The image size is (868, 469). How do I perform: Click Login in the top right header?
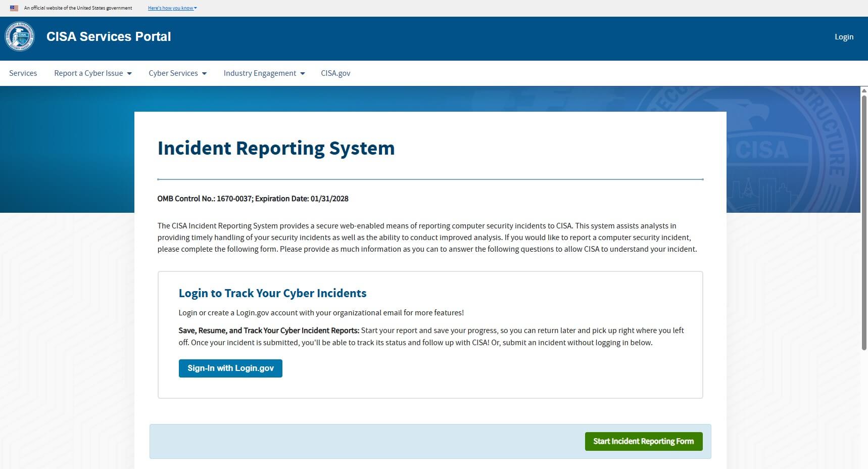[844, 36]
